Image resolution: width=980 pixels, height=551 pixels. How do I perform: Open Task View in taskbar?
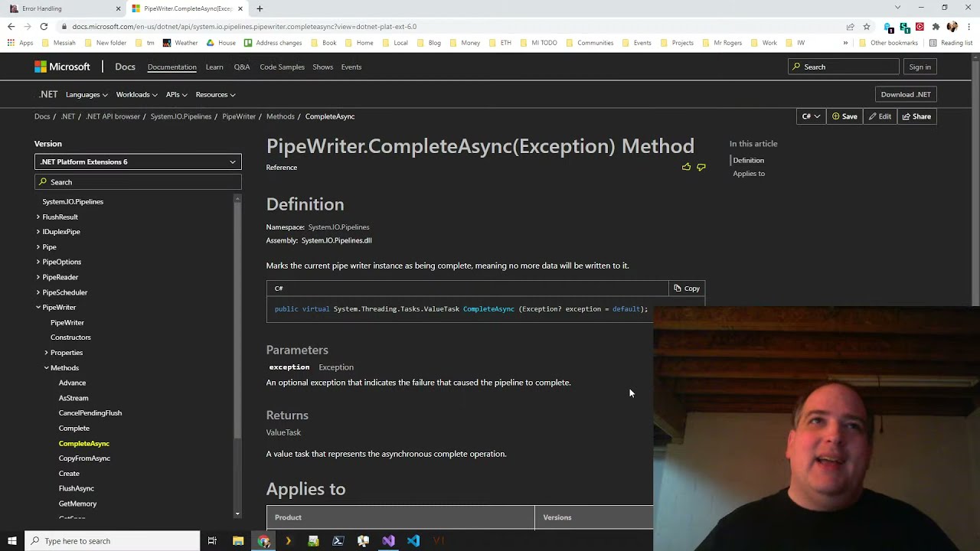click(x=212, y=541)
